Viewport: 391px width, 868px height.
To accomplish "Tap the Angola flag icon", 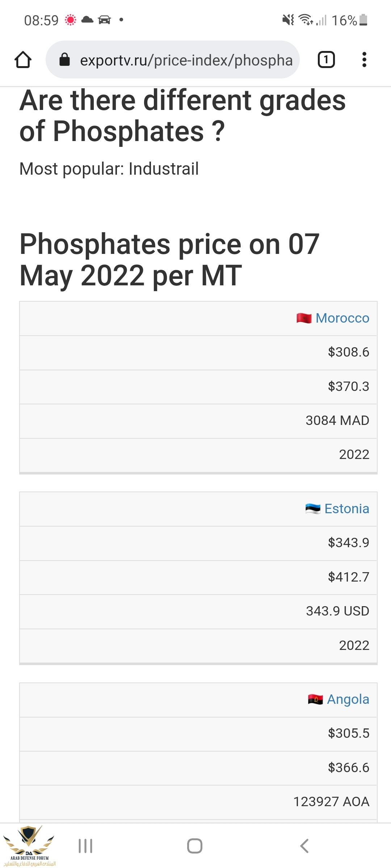I will point(315,699).
